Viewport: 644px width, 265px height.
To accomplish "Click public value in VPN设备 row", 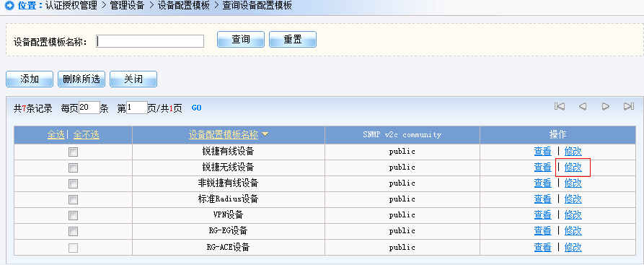I will click(402, 214).
